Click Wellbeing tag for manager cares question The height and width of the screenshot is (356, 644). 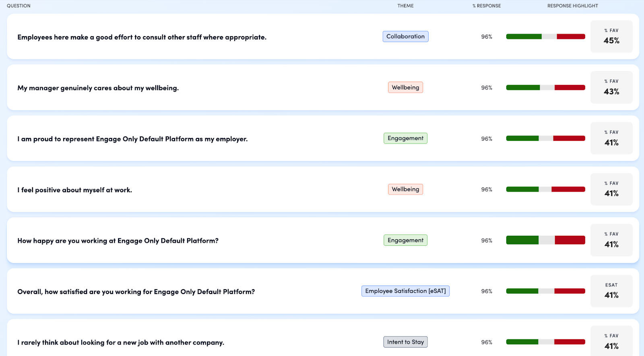tap(405, 87)
